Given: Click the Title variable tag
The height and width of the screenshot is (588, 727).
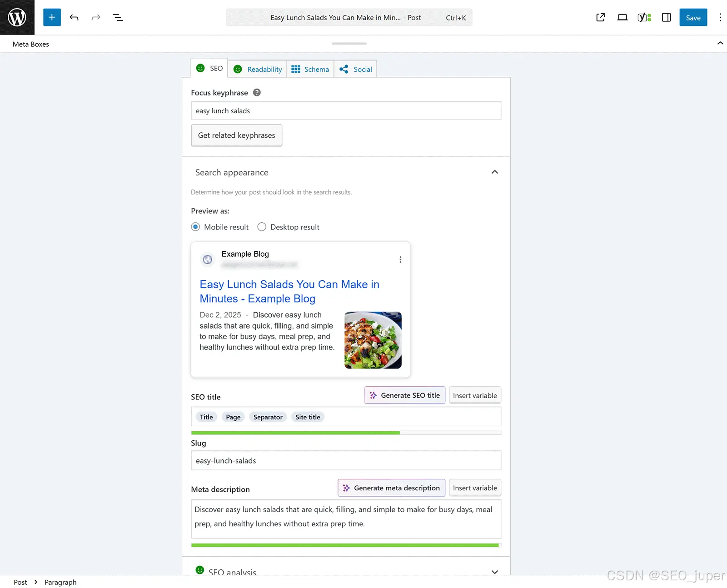Looking at the screenshot, I should click(206, 417).
